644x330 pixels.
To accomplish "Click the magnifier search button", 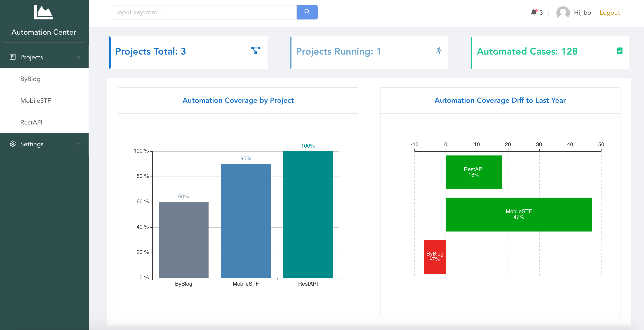I will (x=307, y=12).
